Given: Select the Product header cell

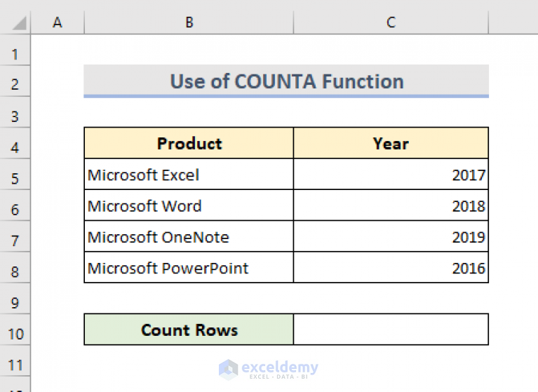Looking at the screenshot, I should point(189,143).
